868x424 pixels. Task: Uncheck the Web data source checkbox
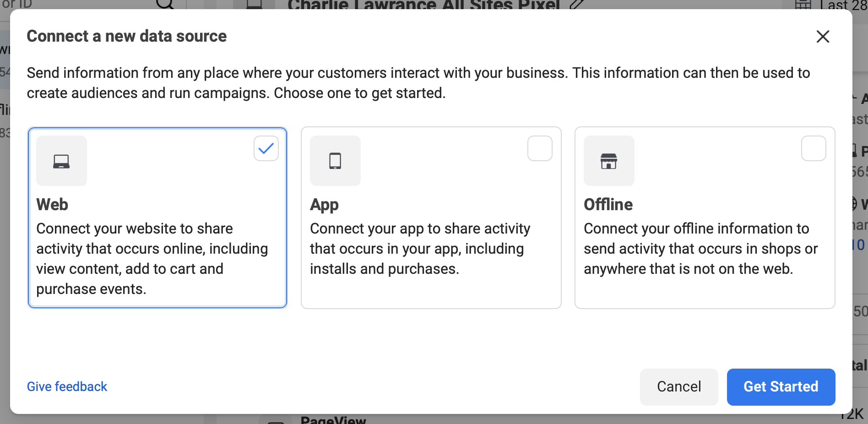(266, 148)
